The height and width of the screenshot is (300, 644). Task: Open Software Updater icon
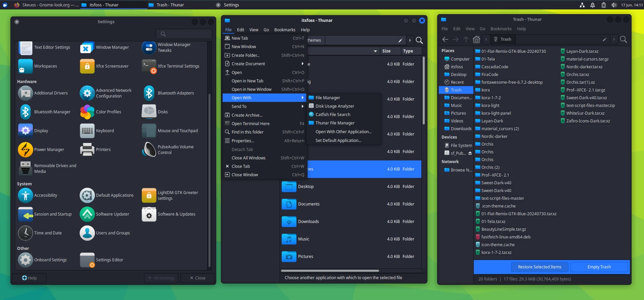click(x=87, y=214)
